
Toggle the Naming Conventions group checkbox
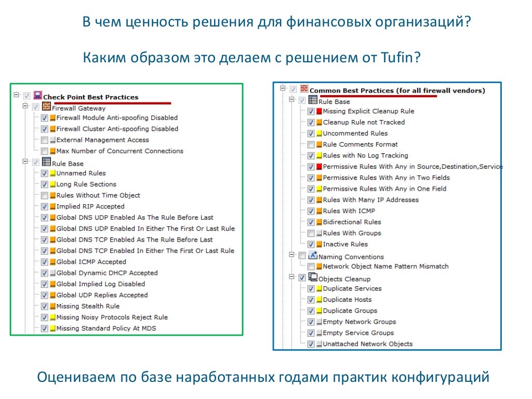click(302, 256)
